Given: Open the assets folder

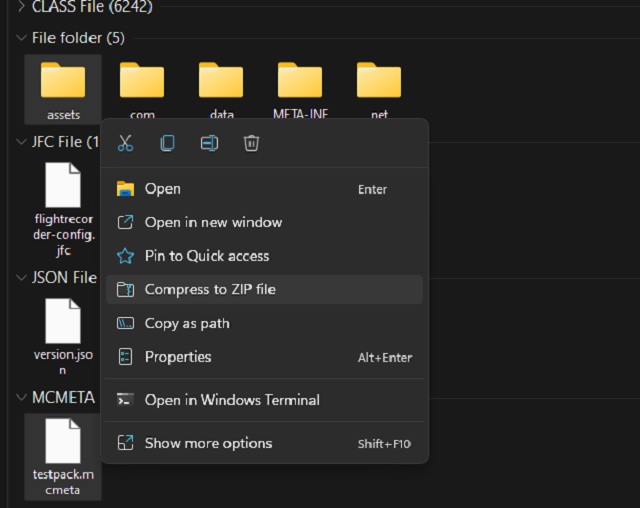Looking at the screenshot, I should pyautogui.click(x=63, y=86).
